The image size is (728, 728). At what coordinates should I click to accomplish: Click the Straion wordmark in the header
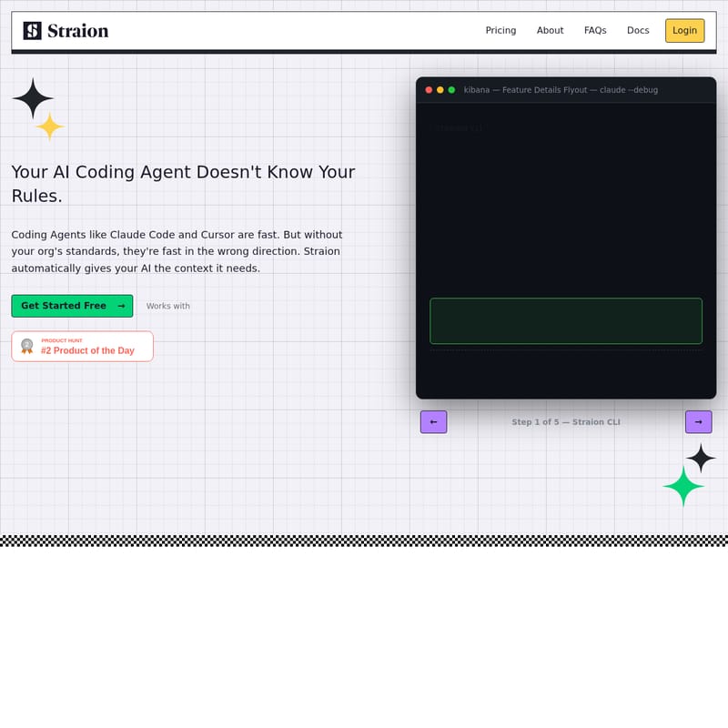(x=77, y=31)
